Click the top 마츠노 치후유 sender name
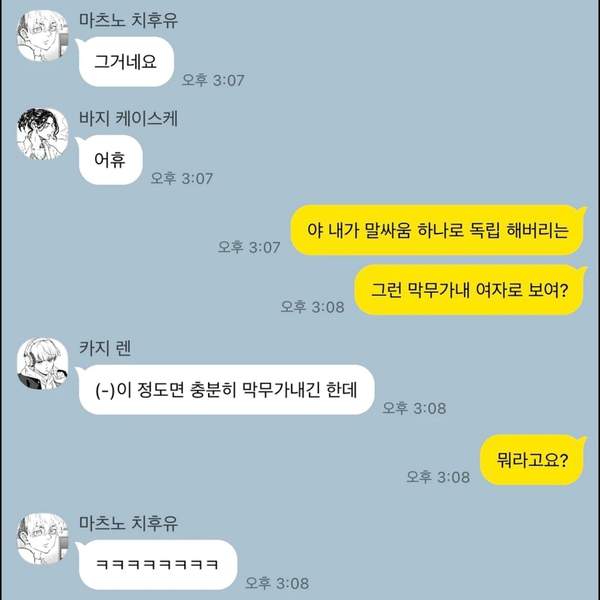 [128, 20]
